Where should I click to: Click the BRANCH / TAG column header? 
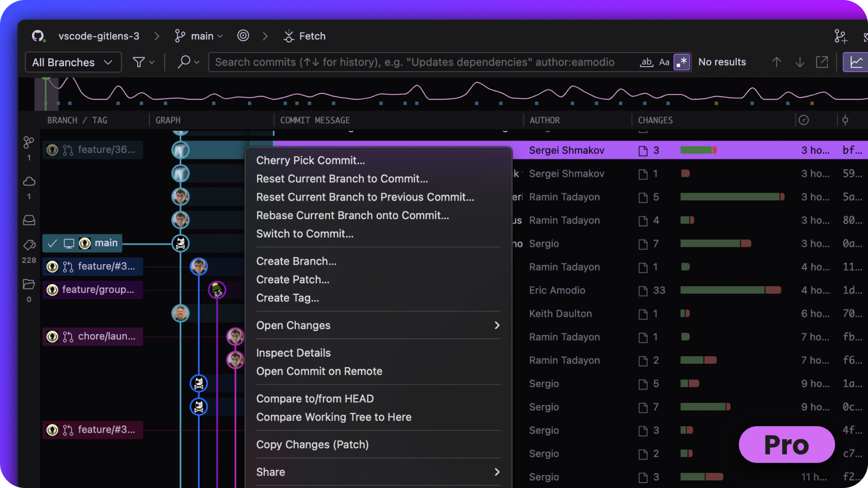point(77,120)
